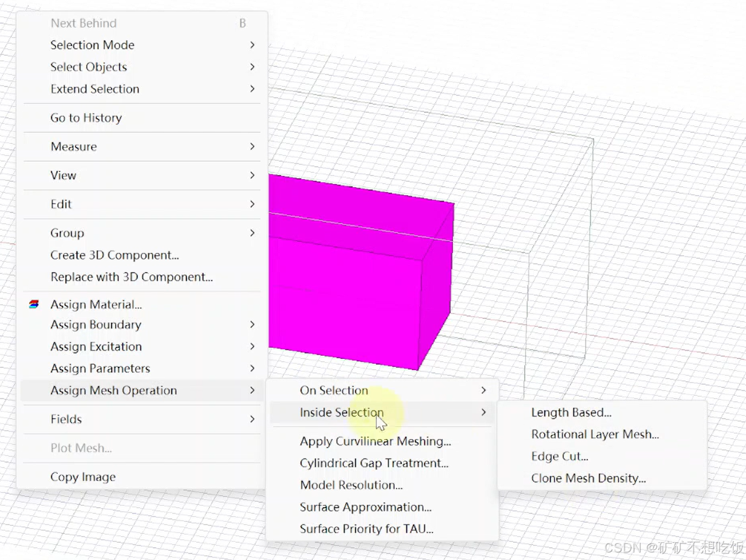Open the Edit submenu

(142, 204)
